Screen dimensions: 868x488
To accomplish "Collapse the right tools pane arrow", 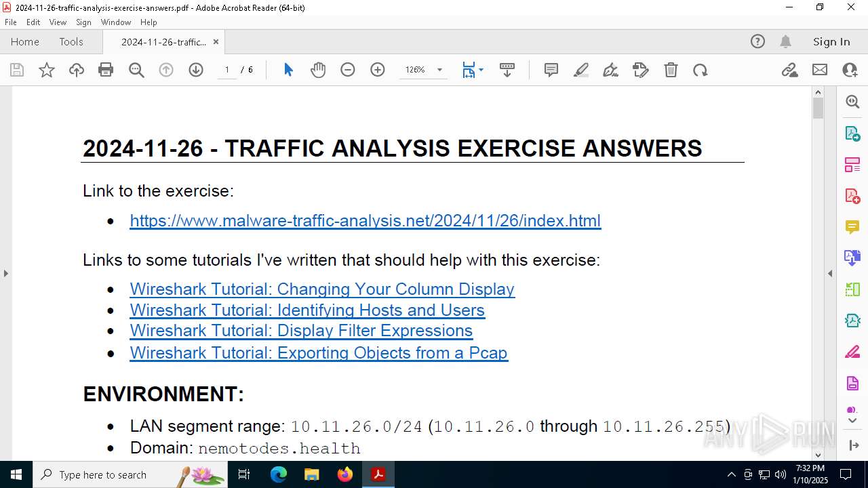I will coord(830,273).
